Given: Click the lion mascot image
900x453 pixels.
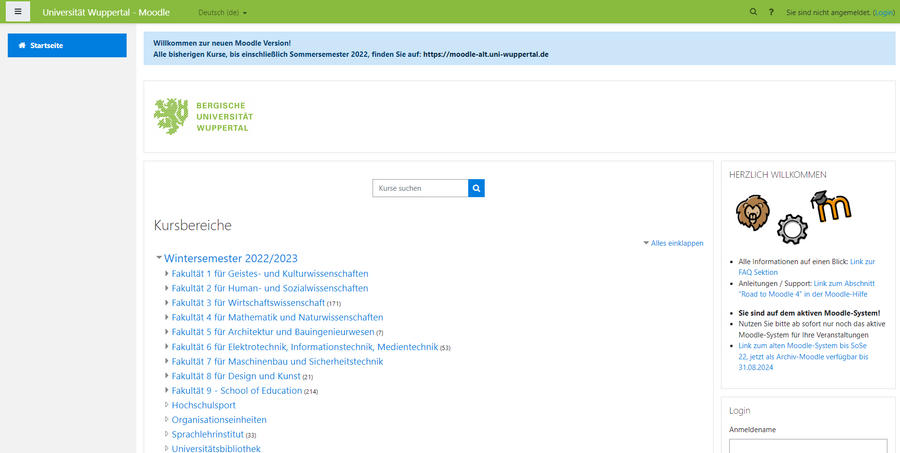Looking at the screenshot, I should pos(752,212).
